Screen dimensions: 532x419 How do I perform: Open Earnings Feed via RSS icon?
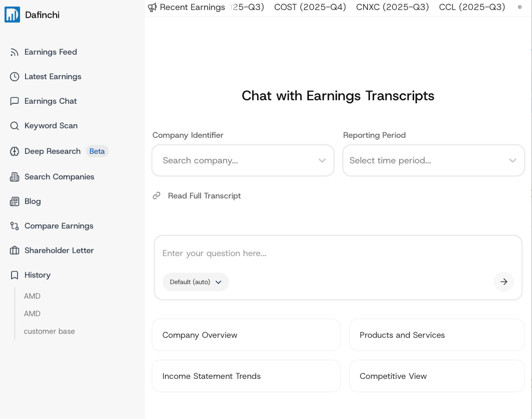tap(15, 52)
